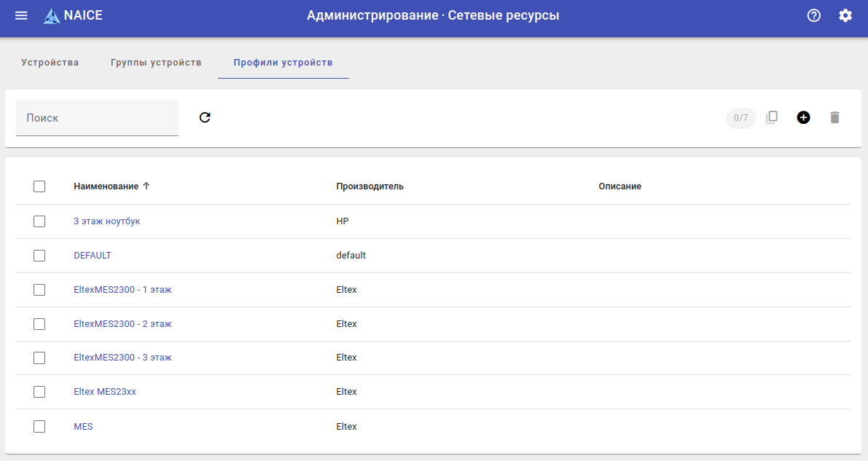Open the EltexMES2300 - 3 этаж profile
The width and height of the screenshot is (868, 461).
[122, 358]
